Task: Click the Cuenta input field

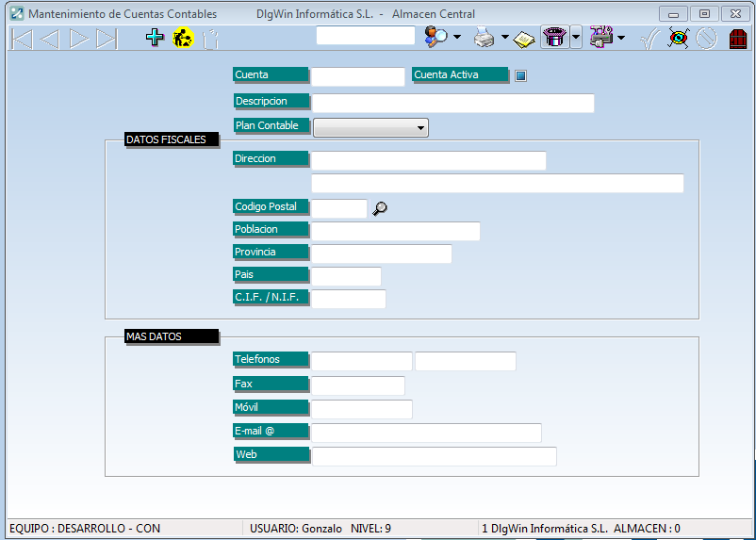Action: (x=357, y=76)
